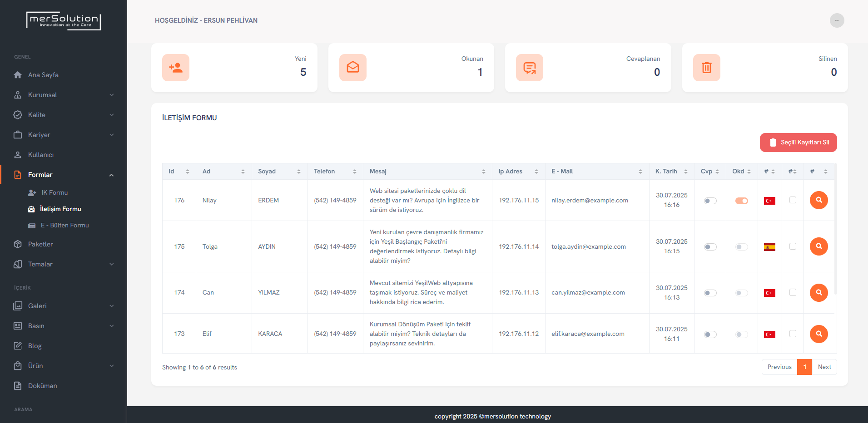Click the Spanish flag in Tolga's row

(769, 247)
